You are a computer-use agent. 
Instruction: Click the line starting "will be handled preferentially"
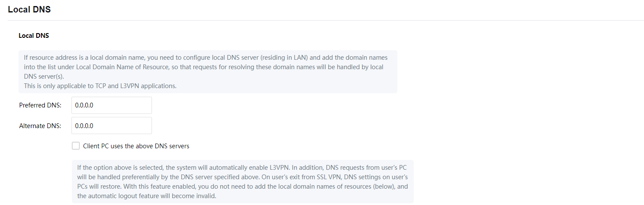[x=242, y=177]
